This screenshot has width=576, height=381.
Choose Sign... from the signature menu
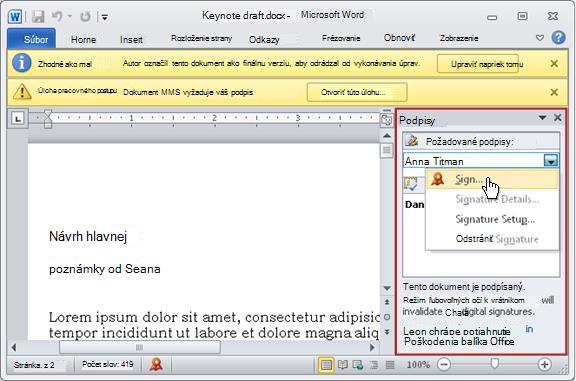click(492, 180)
